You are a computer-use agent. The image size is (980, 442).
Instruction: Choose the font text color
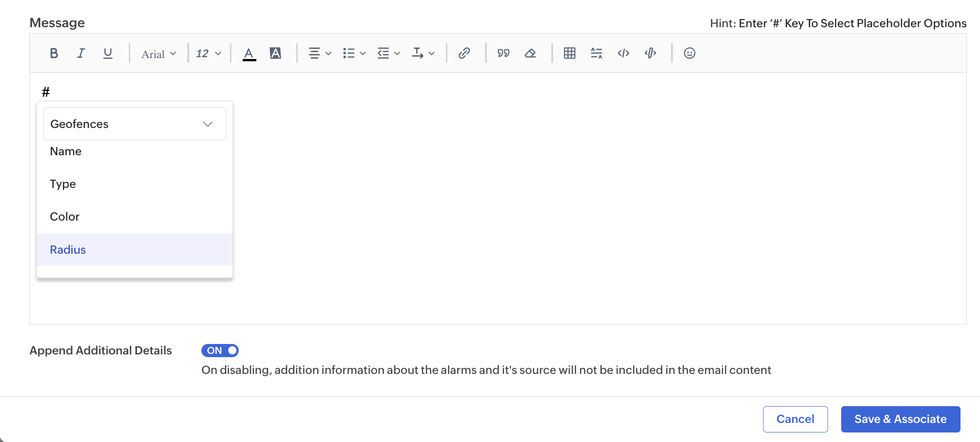click(249, 54)
